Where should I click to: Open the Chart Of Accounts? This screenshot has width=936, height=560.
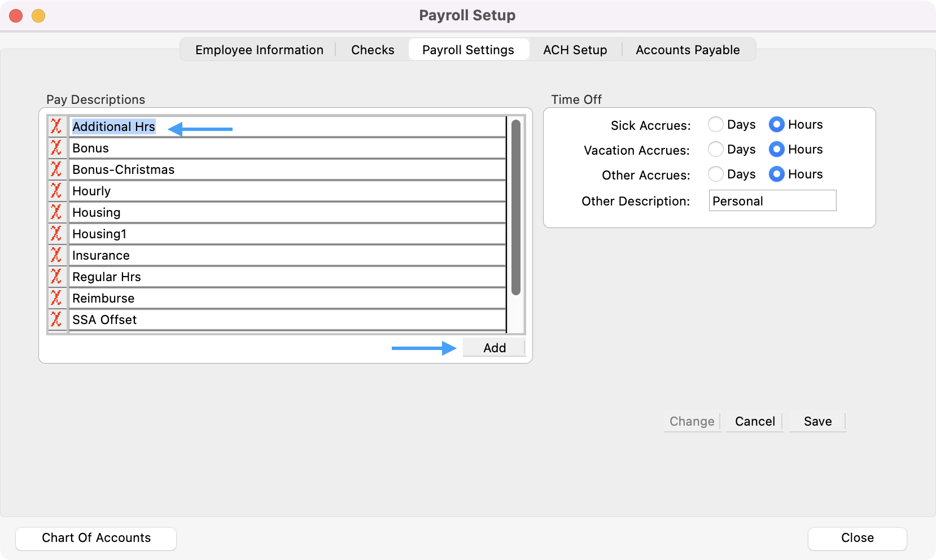point(95,538)
